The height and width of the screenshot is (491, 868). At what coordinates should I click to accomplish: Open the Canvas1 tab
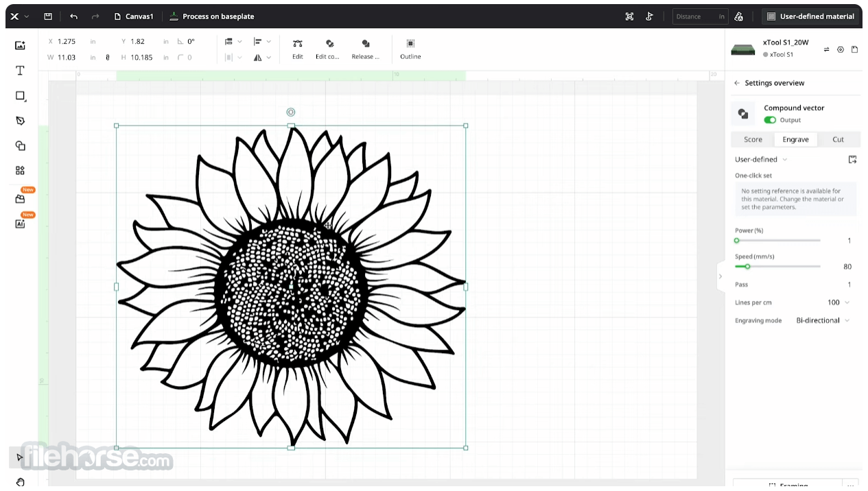(134, 16)
